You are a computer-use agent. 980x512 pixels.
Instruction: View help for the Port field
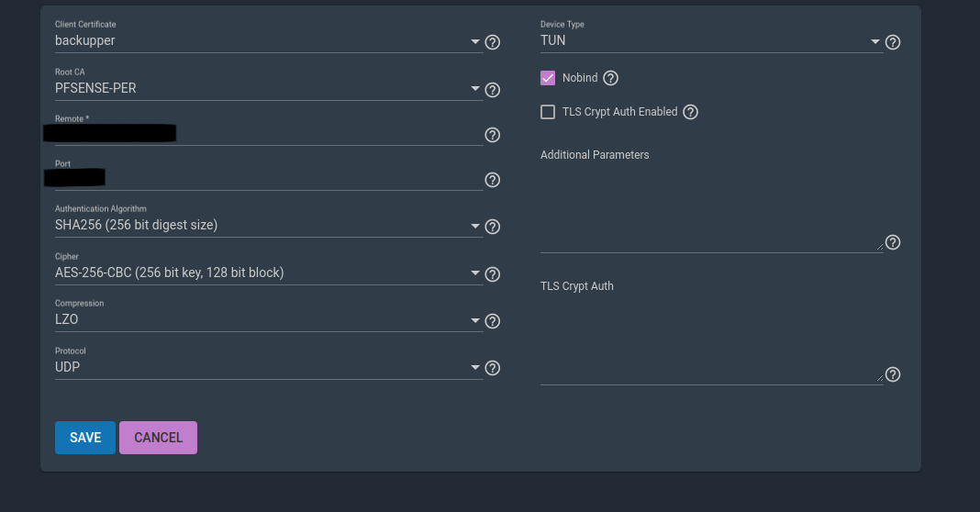[x=493, y=180]
